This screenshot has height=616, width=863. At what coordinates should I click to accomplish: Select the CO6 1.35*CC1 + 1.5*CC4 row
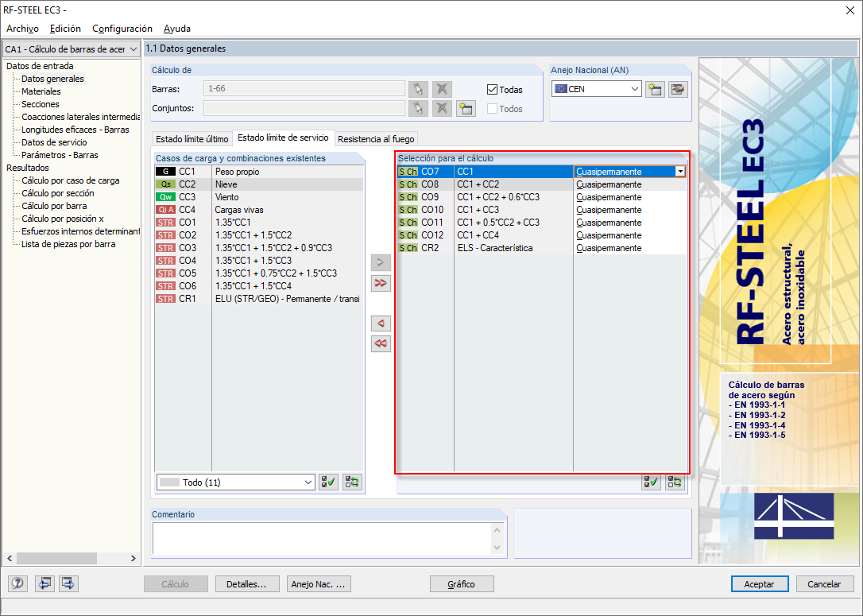259,285
